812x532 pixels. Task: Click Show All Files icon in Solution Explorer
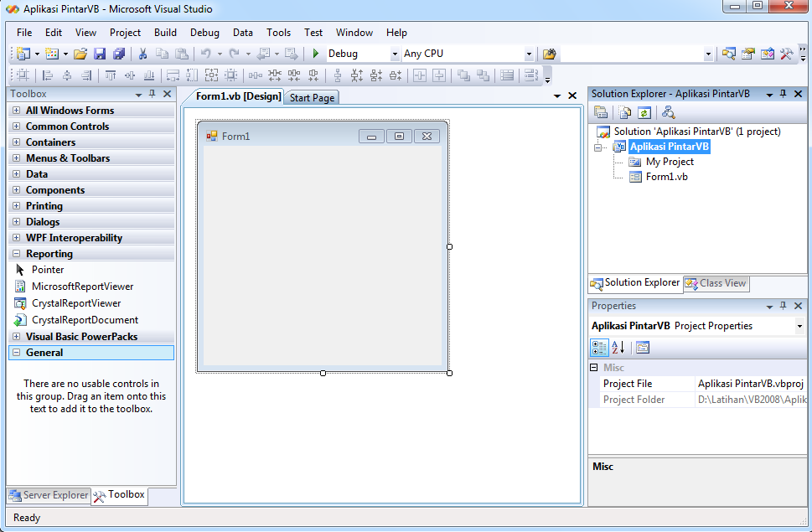625,113
